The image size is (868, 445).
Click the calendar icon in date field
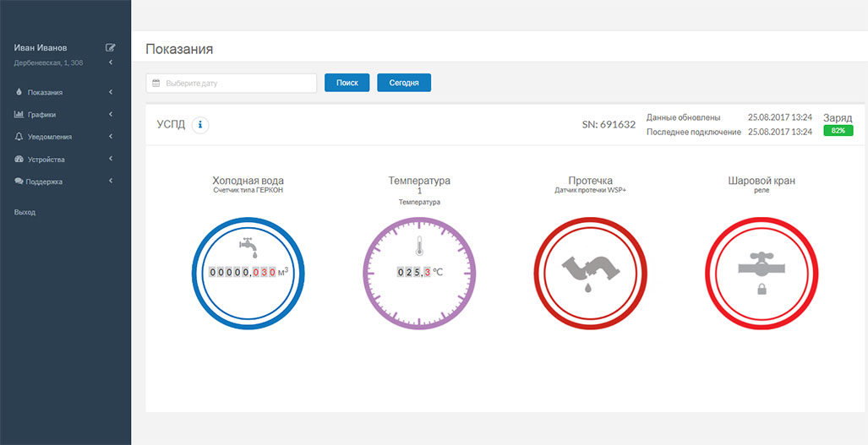click(156, 83)
